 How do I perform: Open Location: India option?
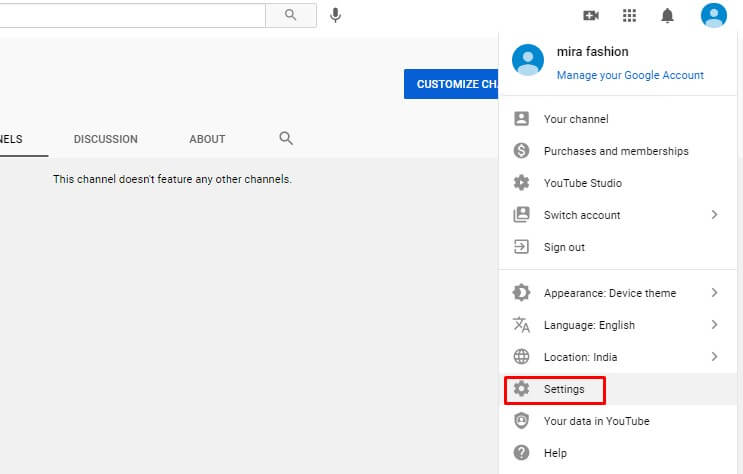617,356
